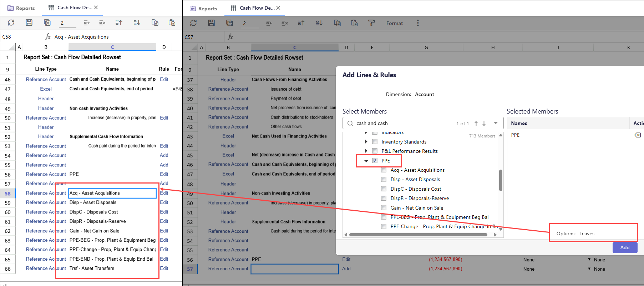Open search options dropdown arrow

tap(496, 123)
